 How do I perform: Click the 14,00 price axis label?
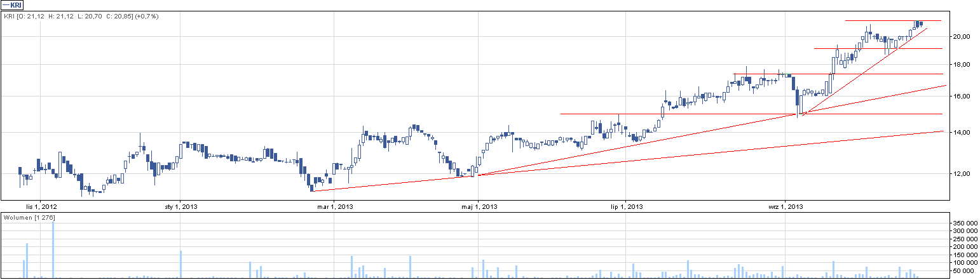(961, 133)
